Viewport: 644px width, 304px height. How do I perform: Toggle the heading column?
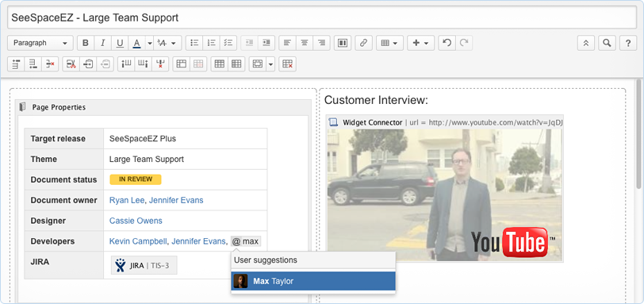[236, 63]
